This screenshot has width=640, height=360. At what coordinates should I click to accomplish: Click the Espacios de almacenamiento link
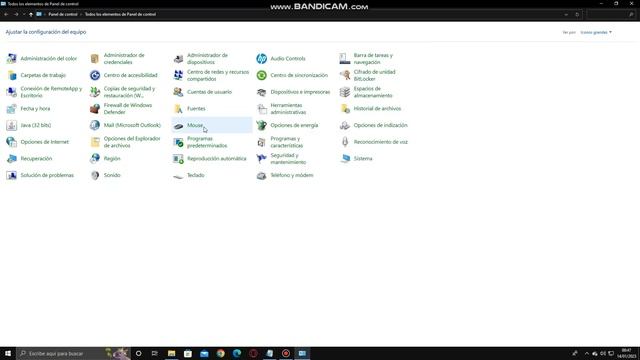point(373,92)
